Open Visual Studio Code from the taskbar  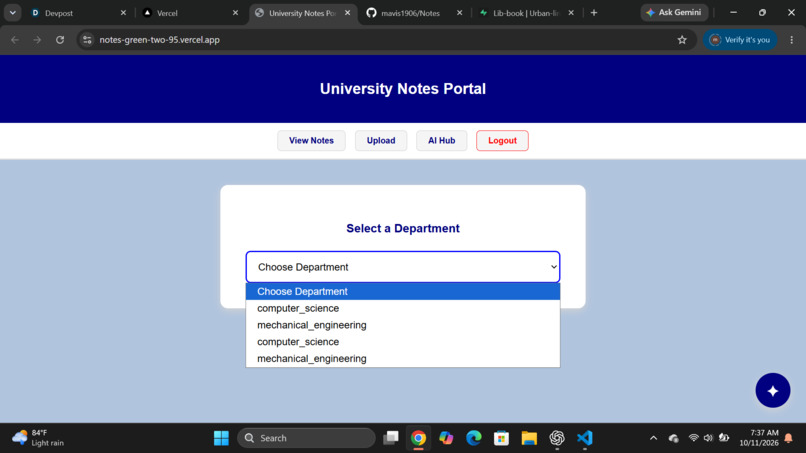[584, 438]
